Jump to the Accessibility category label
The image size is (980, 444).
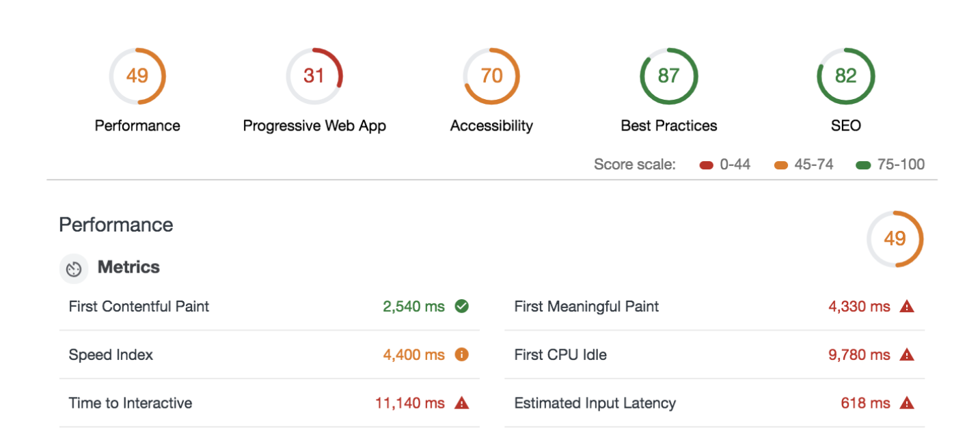click(491, 126)
